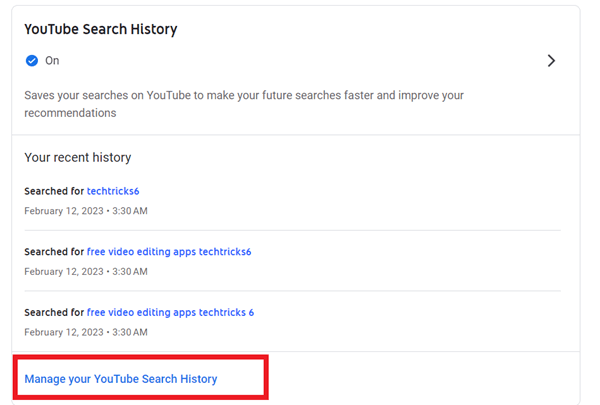Expand YouTube Search History with right chevron

tap(550, 61)
